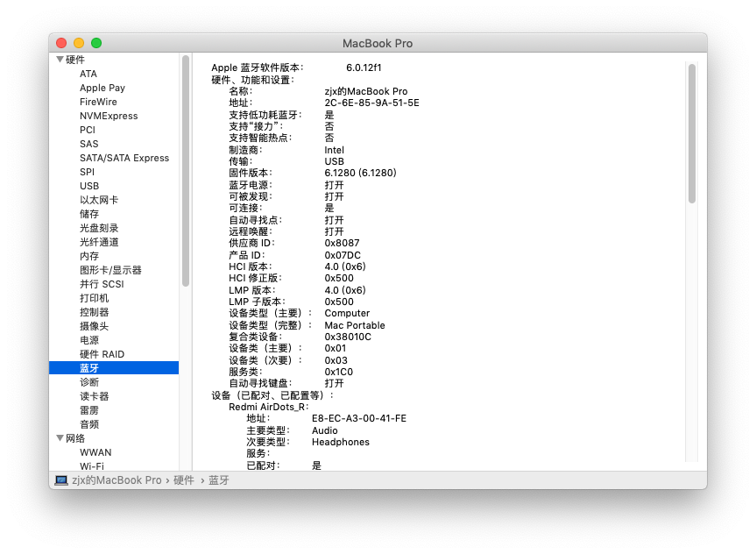Collapse the 网络 section disclosure triangle
The width and height of the screenshot is (756, 554).
point(60,438)
